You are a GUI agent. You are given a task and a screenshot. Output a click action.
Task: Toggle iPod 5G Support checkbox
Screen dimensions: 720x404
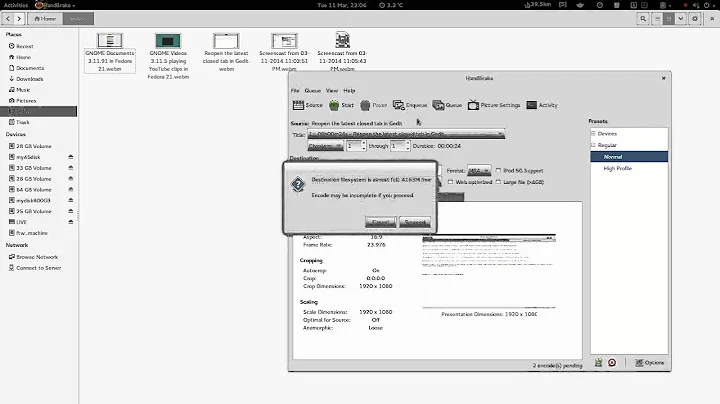(498, 170)
